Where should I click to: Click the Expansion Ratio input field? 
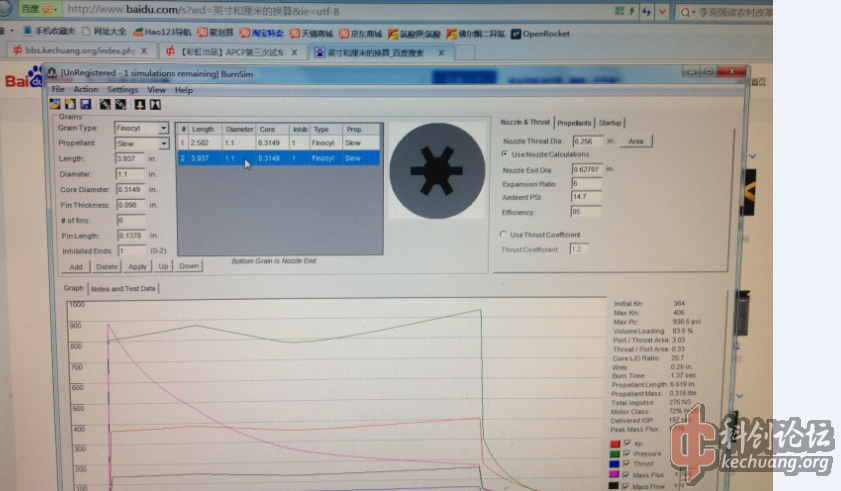[586, 184]
